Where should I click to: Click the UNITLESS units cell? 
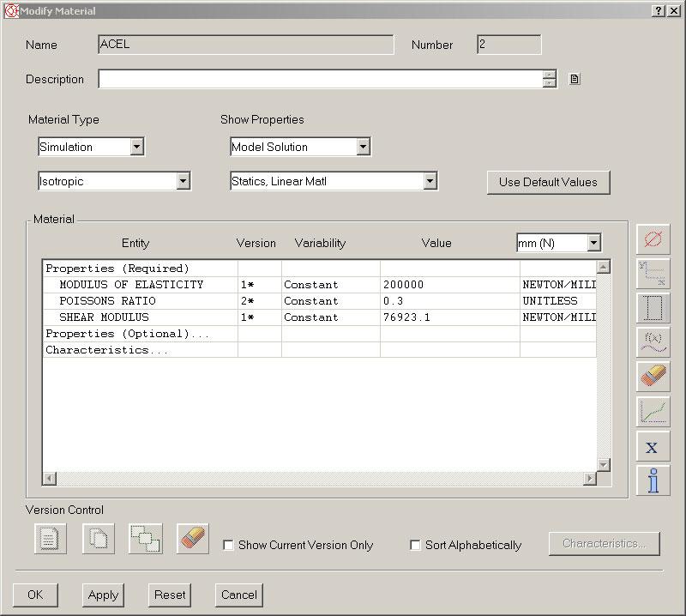558,301
